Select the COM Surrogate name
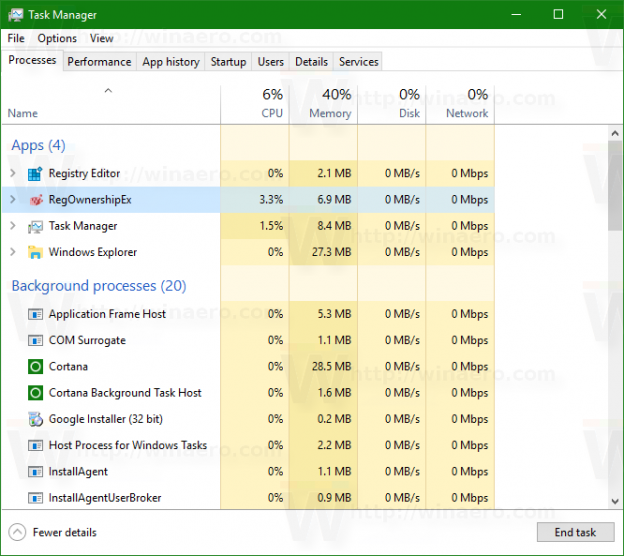This screenshot has width=624, height=556. click(87, 340)
